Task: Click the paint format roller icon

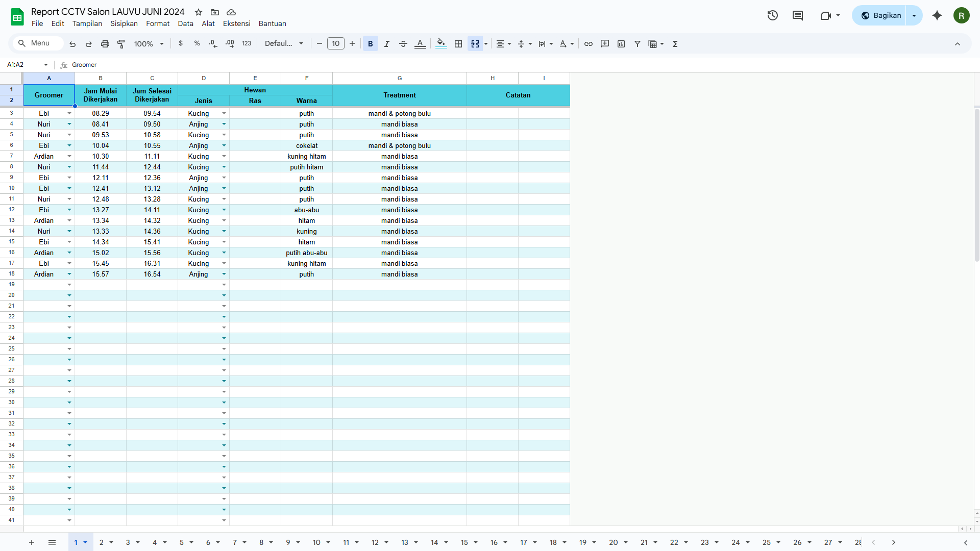Action: tap(121, 44)
